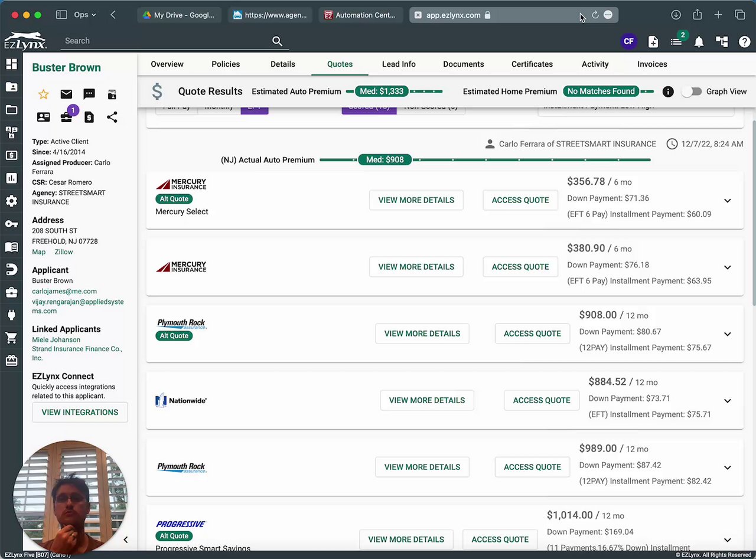Screen dimensions: 756x559
Task: View more details for Nationwide quote
Action: (427, 400)
